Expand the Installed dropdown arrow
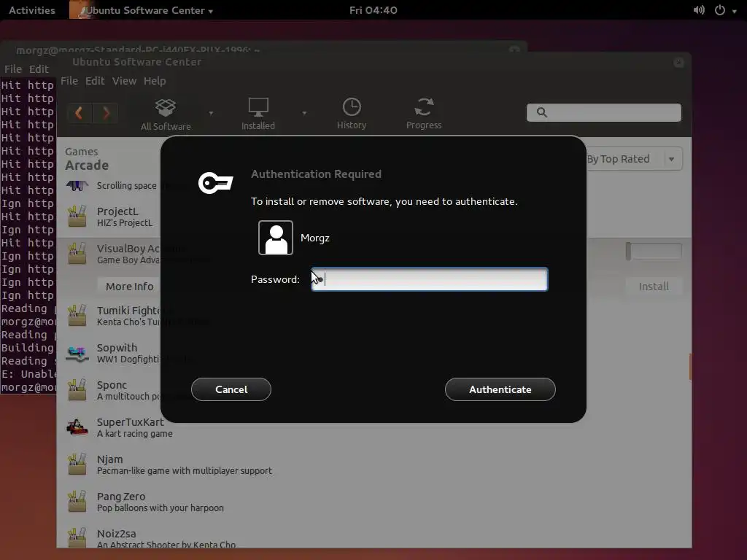The width and height of the screenshot is (747, 560). click(304, 113)
